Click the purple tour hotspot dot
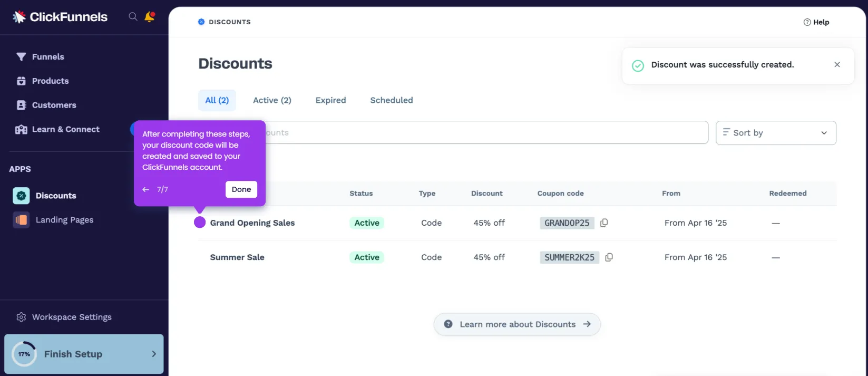This screenshot has height=376, width=868. coord(200,222)
